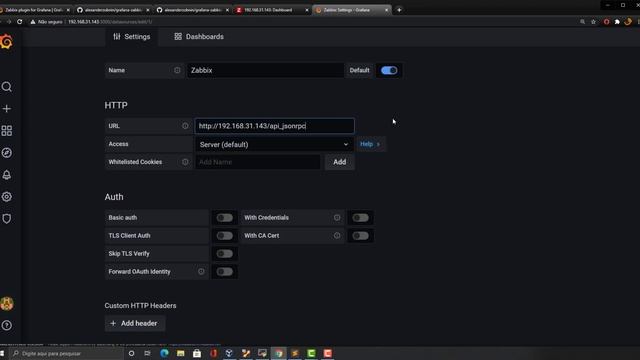Viewport: 640px width, 360px height.
Task: Switch to the 192.168.31.143 Dashboard browser tab
Action: tap(268, 10)
